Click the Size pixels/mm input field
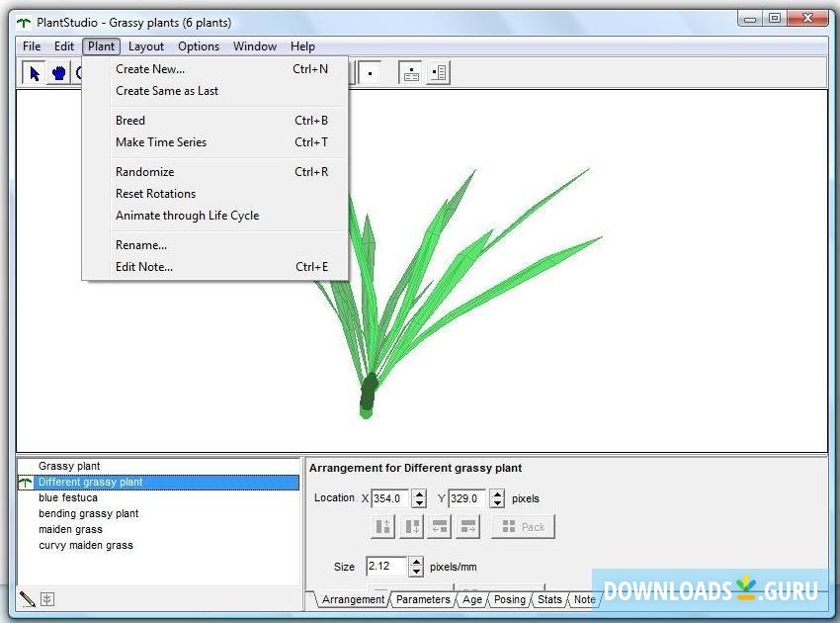Screen dimensions: 840x623 click(387, 567)
